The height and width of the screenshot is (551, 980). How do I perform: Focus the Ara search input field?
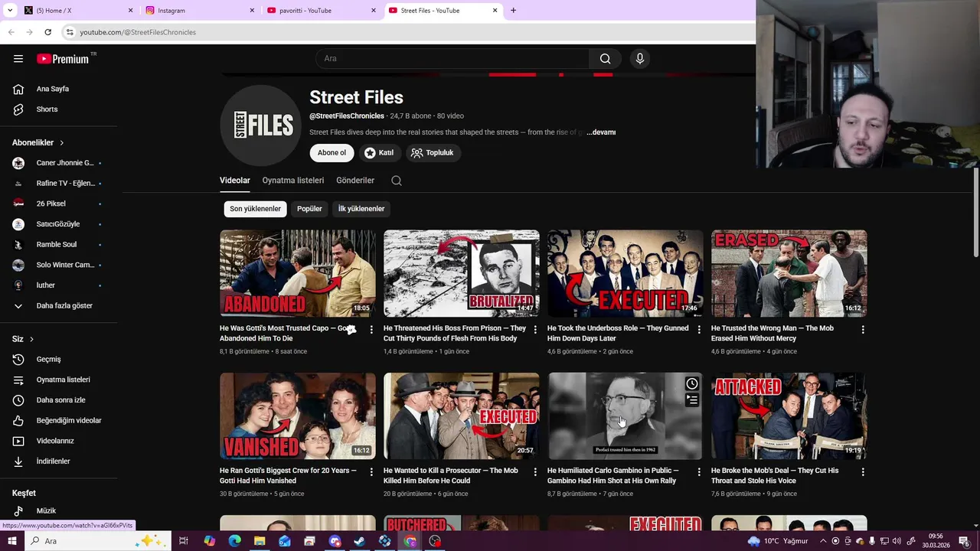click(x=452, y=59)
